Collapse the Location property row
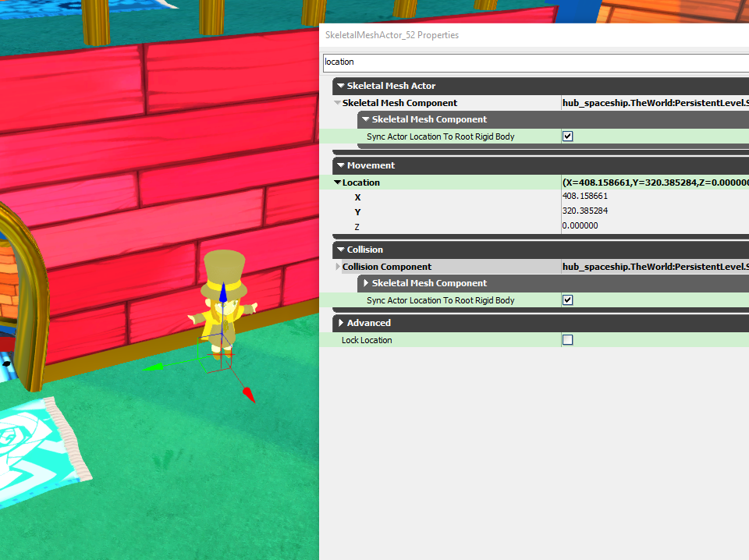This screenshot has height=560, width=749. 337,183
